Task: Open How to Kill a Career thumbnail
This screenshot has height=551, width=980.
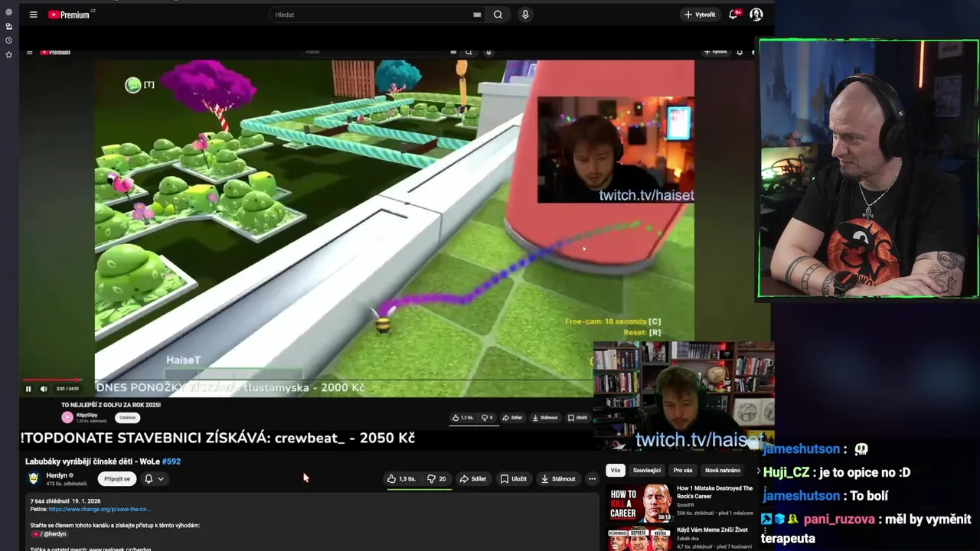Action: [639, 504]
